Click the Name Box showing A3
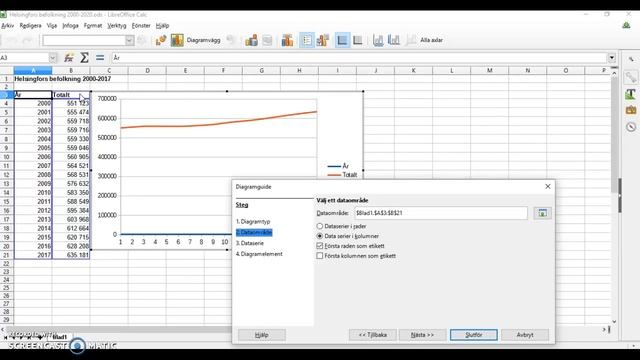This screenshot has width=640, height=360. pos(24,58)
